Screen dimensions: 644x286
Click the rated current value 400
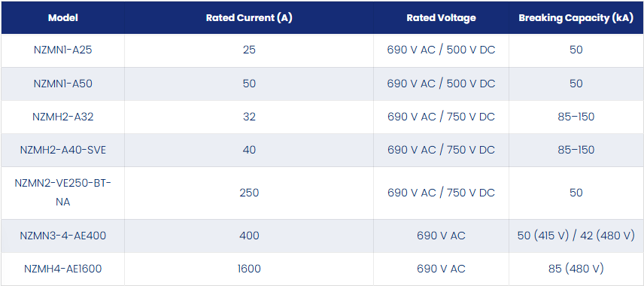(249, 236)
